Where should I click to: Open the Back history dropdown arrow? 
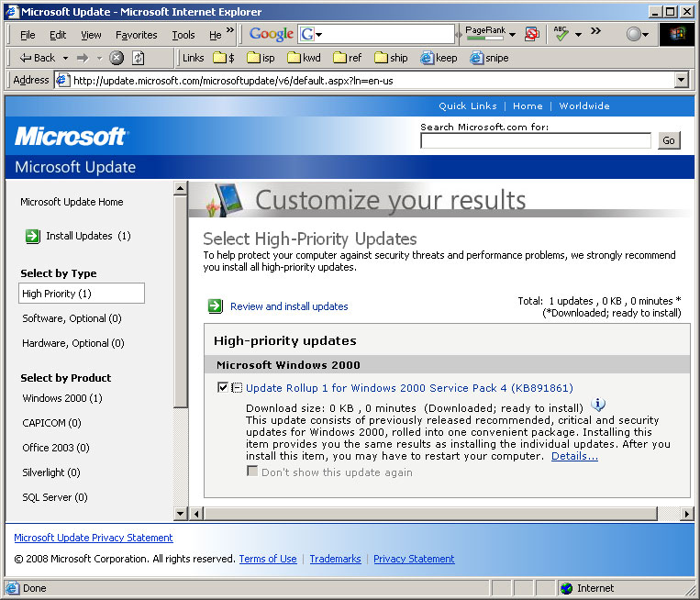click(x=66, y=58)
